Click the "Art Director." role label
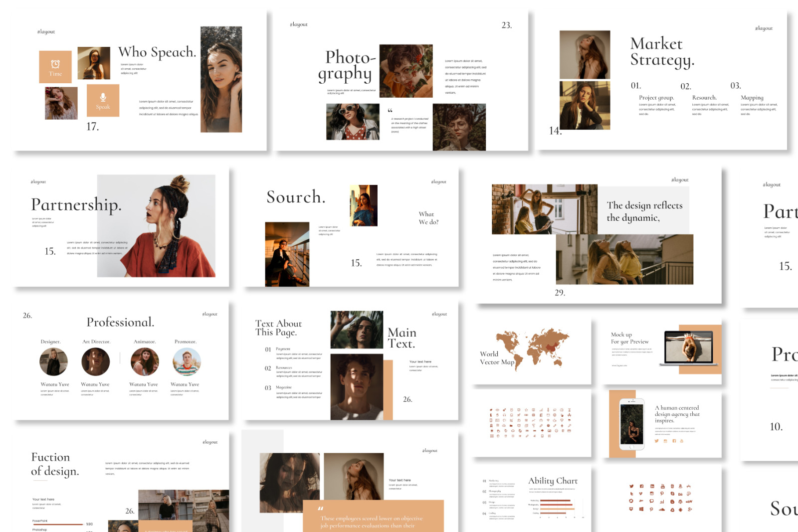The width and height of the screenshot is (798, 532). pos(96,342)
